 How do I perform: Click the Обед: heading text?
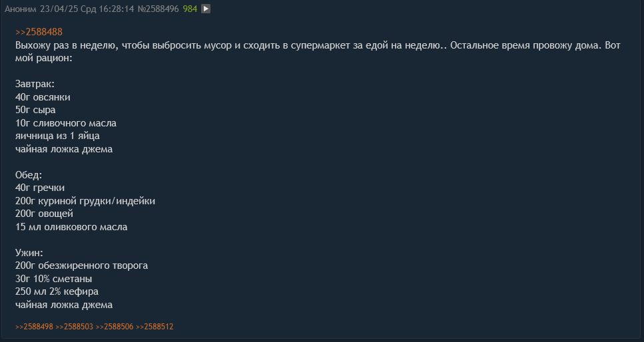[x=29, y=175]
